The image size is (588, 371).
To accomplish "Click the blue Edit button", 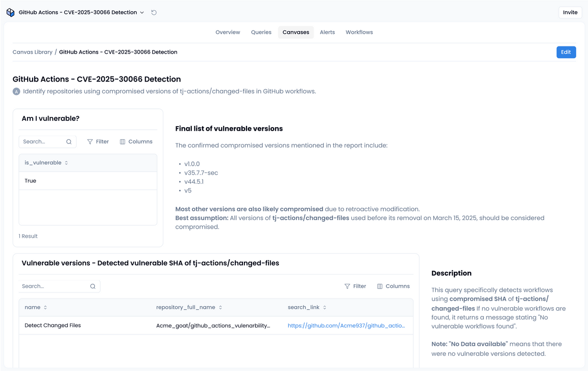I will 566,52.
